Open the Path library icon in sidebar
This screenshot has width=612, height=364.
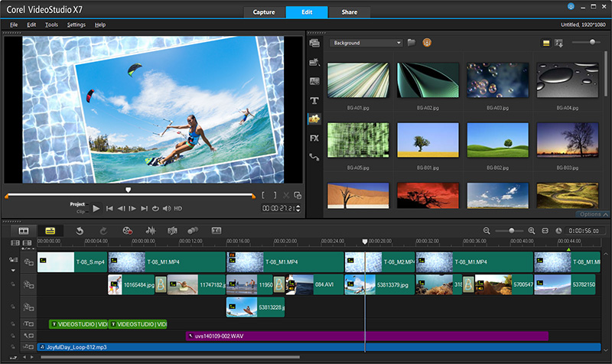[314, 158]
